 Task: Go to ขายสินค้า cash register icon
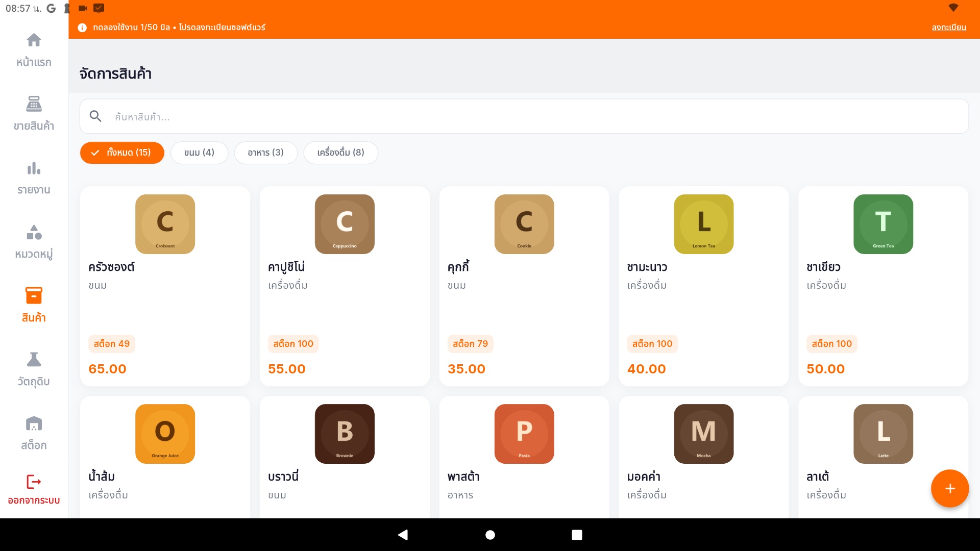(34, 104)
